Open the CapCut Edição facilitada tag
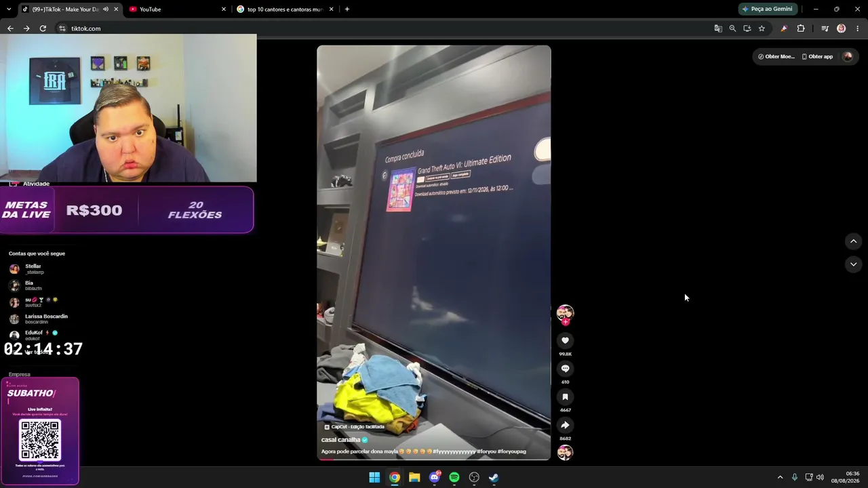This screenshot has width=868, height=488. [x=354, y=427]
